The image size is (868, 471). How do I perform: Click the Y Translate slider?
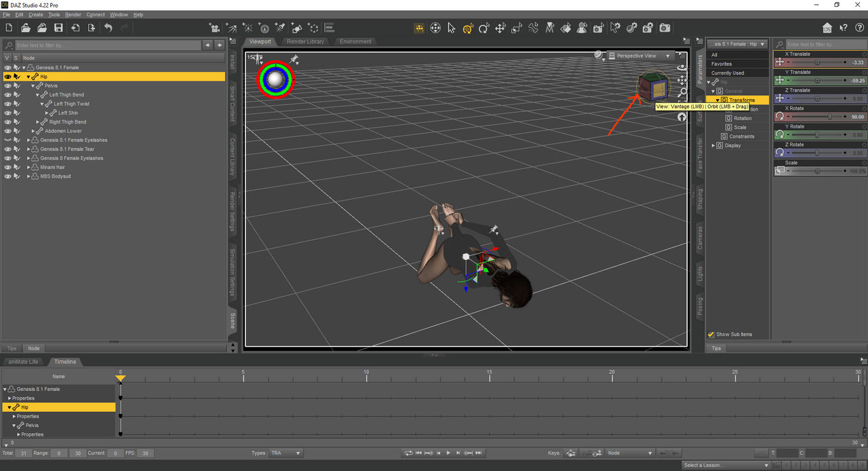point(816,81)
